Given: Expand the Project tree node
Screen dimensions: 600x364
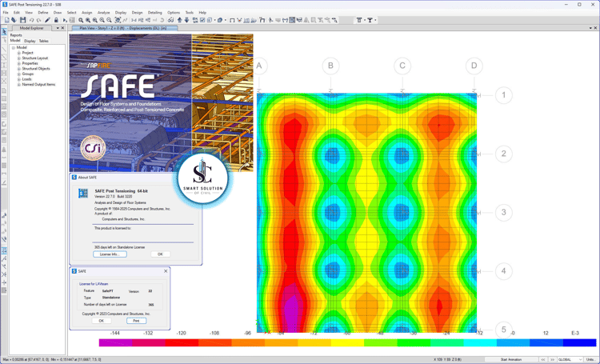Looking at the screenshot, I should coord(18,53).
